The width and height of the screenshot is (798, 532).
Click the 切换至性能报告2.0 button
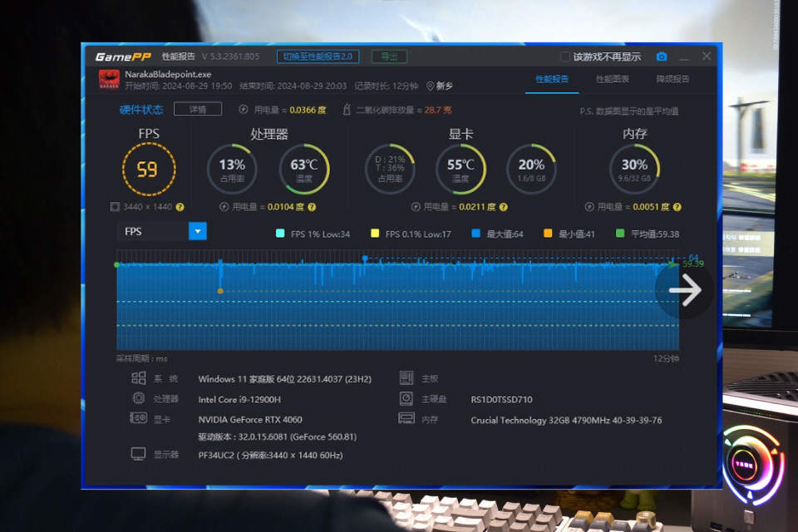pos(318,57)
